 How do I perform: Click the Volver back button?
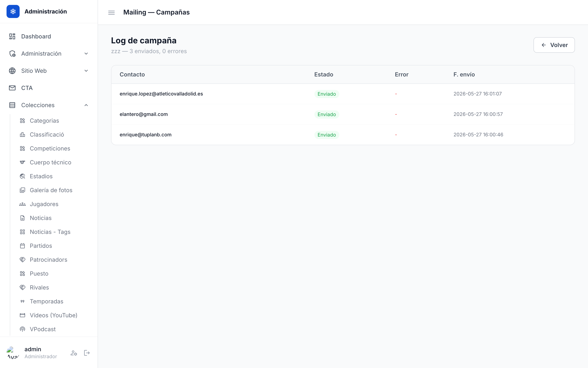click(554, 45)
